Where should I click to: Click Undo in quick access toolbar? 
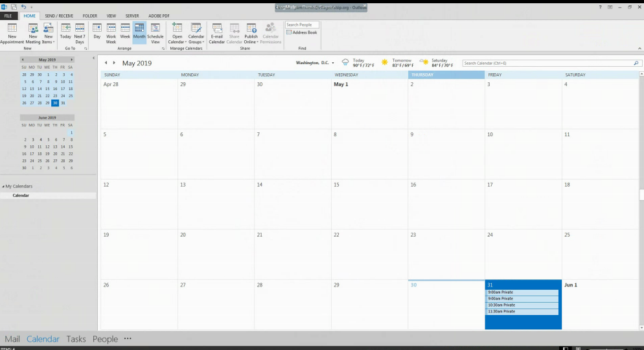click(x=23, y=7)
